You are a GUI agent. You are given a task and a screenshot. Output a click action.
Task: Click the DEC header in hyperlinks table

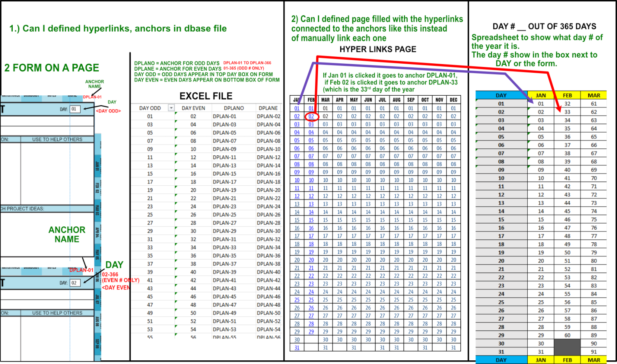click(x=453, y=100)
